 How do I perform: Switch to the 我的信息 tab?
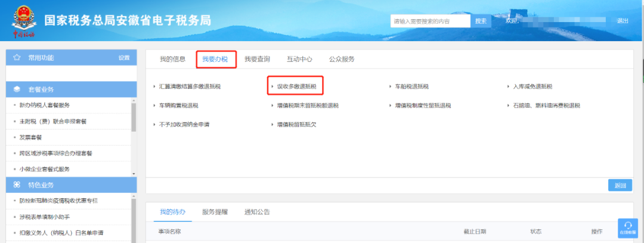pyautogui.click(x=172, y=59)
